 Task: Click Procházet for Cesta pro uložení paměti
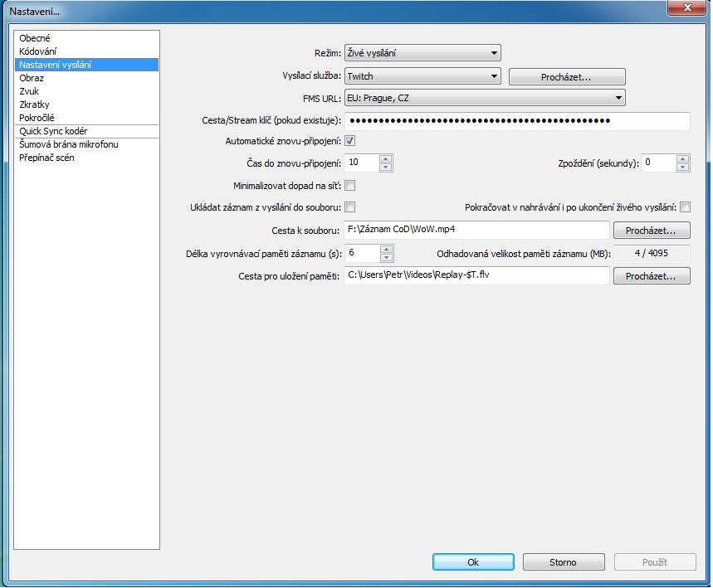pyautogui.click(x=652, y=276)
